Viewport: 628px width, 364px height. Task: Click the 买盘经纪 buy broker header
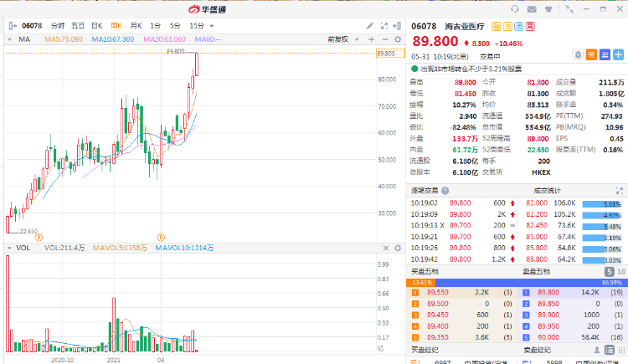coord(425,350)
